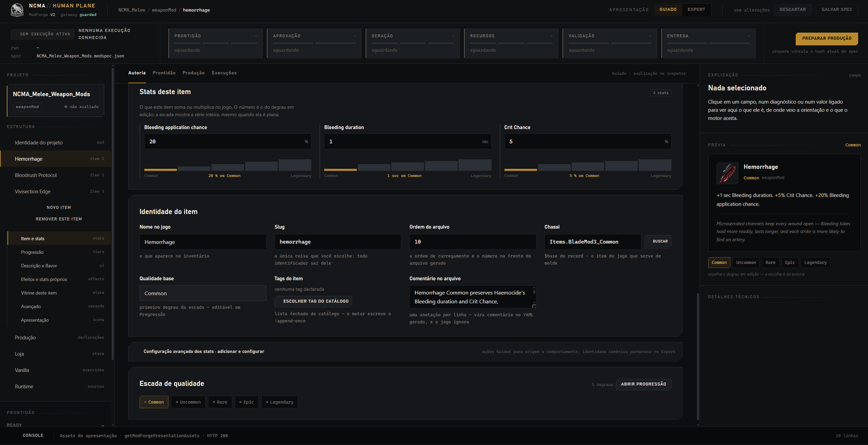868x445 pixels.
Task: Open the Prontidão tab
Action: coord(164,73)
